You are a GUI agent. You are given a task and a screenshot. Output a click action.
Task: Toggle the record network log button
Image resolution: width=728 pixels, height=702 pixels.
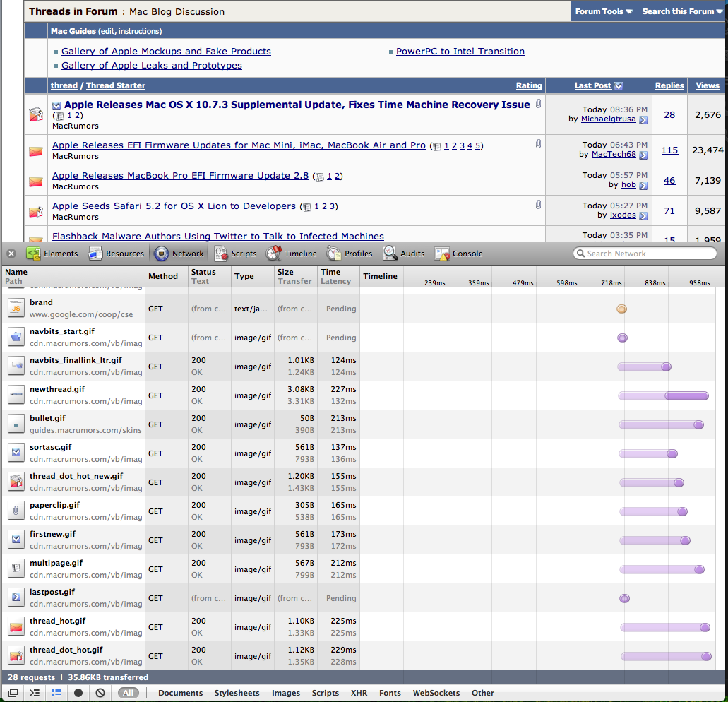pos(78,693)
